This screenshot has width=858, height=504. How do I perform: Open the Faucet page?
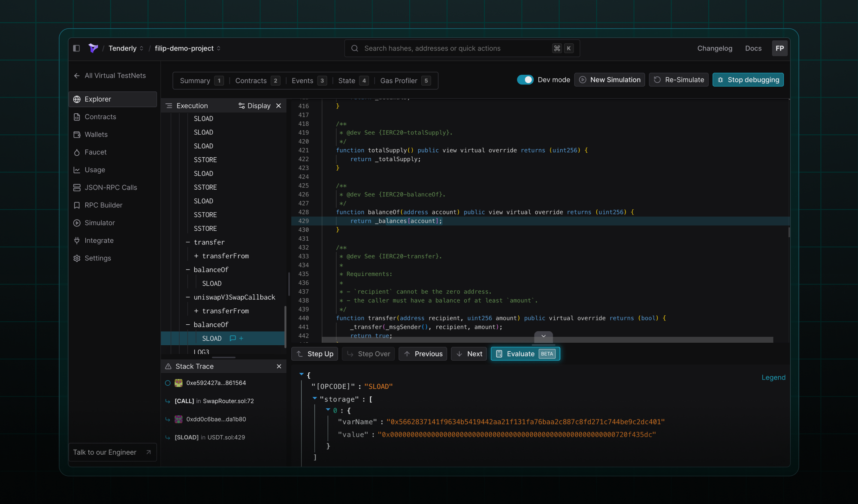click(95, 152)
